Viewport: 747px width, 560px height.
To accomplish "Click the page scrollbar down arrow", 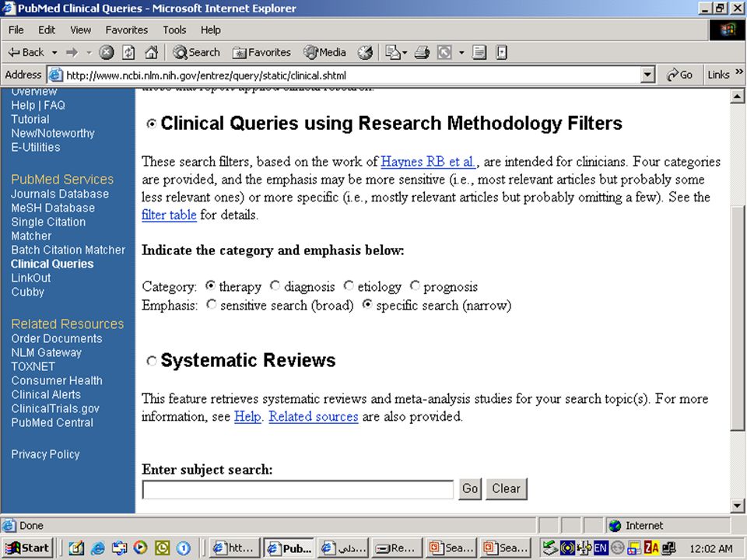I will coord(737,506).
